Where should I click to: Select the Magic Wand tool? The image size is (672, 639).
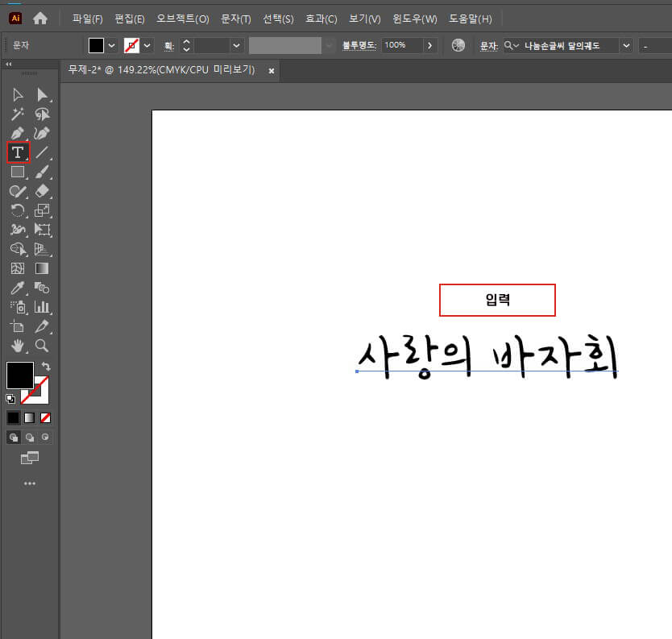coord(18,114)
